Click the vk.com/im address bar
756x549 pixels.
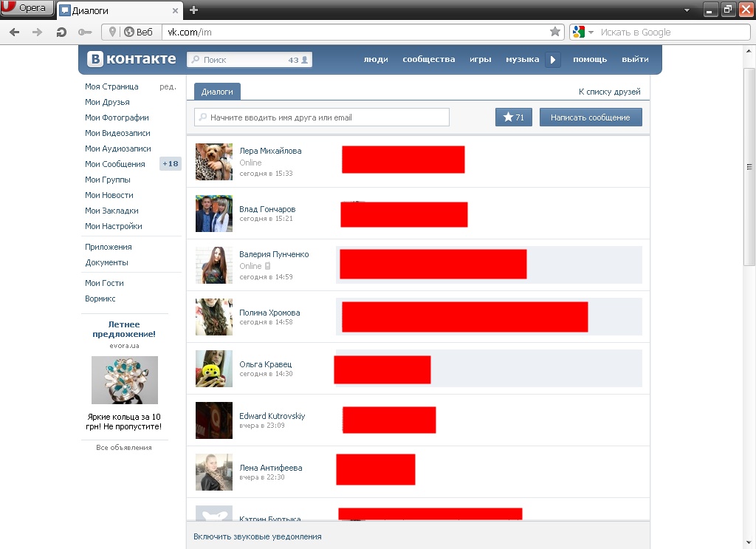(356, 33)
